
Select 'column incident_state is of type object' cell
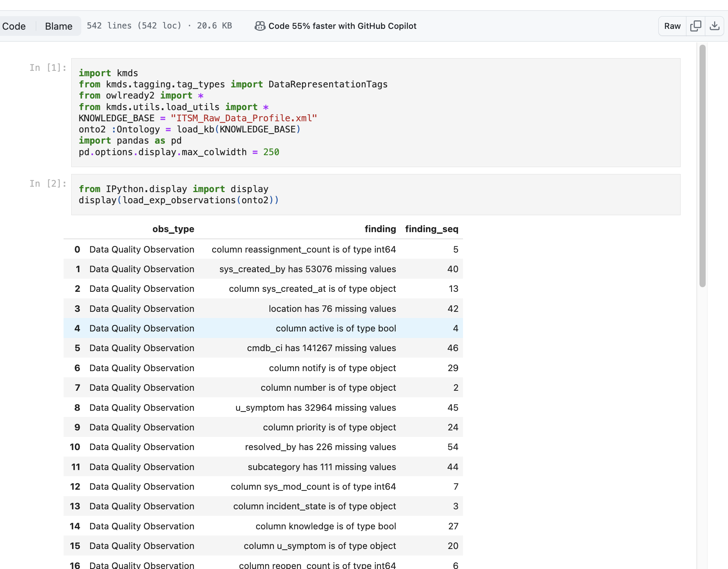tap(314, 506)
